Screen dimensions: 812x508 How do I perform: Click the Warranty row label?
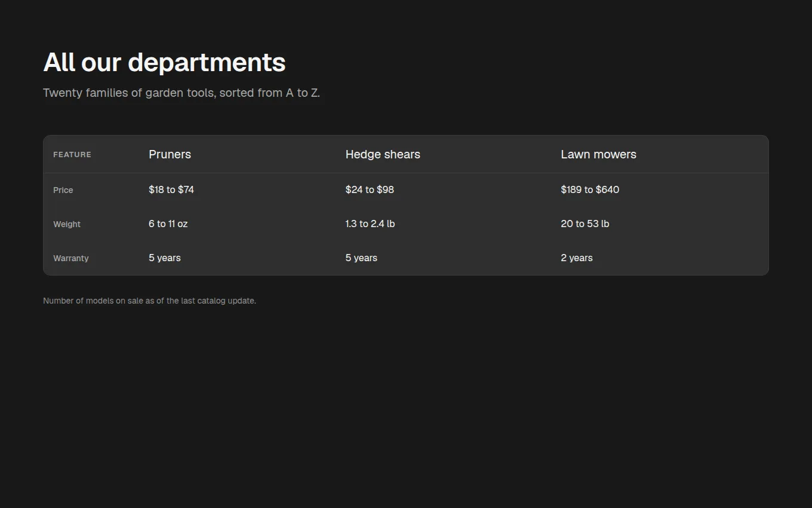pyautogui.click(x=71, y=258)
